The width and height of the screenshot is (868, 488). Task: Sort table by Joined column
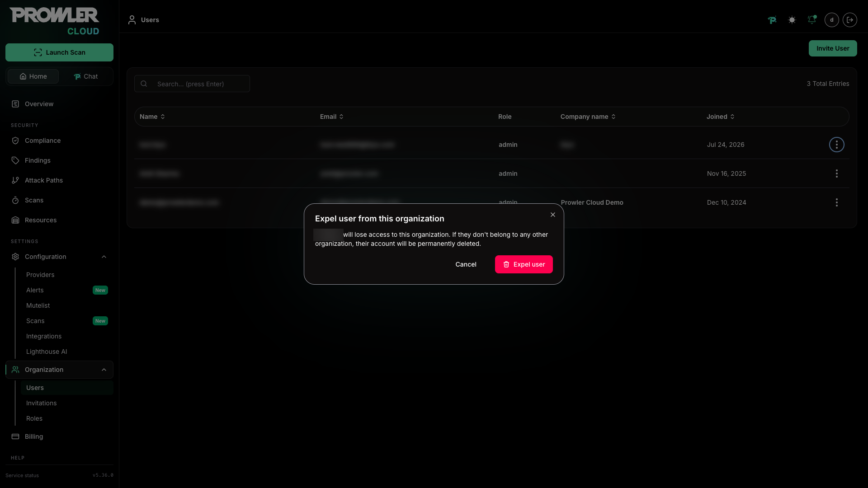point(721,117)
